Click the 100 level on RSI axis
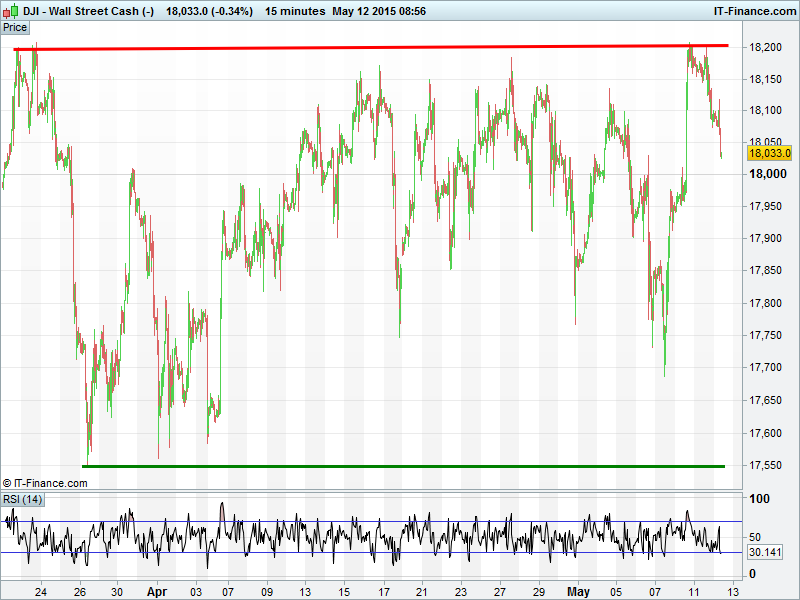This screenshot has height=600, width=800. coord(760,499)
